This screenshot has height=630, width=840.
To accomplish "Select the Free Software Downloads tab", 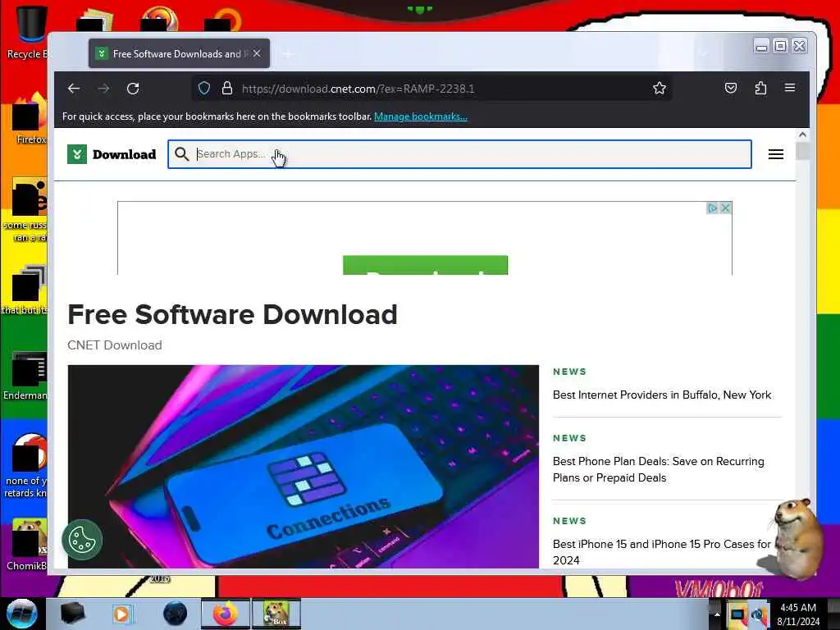I will (x=179, y=53).
